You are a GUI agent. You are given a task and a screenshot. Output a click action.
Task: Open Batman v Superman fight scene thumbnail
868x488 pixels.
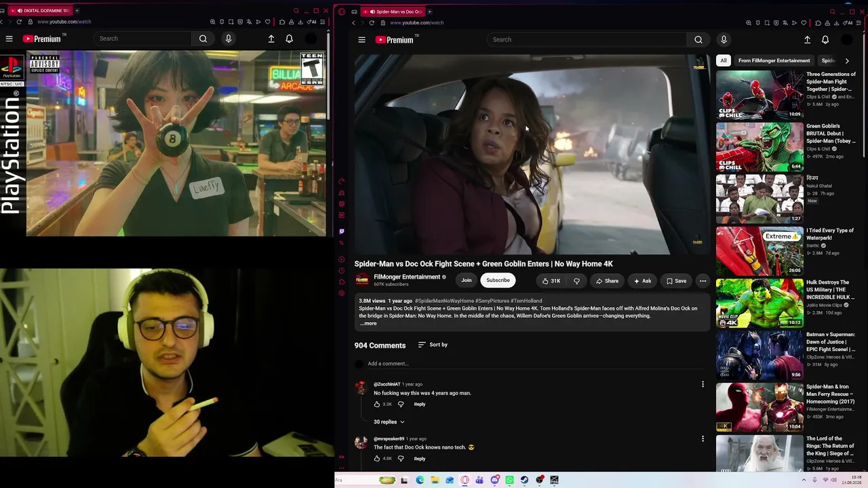(759, 355)
